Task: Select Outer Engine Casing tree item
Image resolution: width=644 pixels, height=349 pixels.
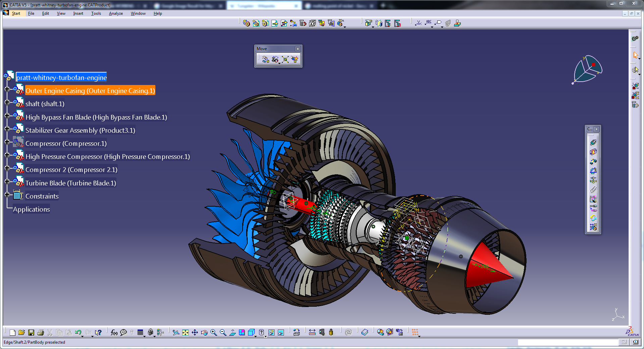Action: coord(90,91)
